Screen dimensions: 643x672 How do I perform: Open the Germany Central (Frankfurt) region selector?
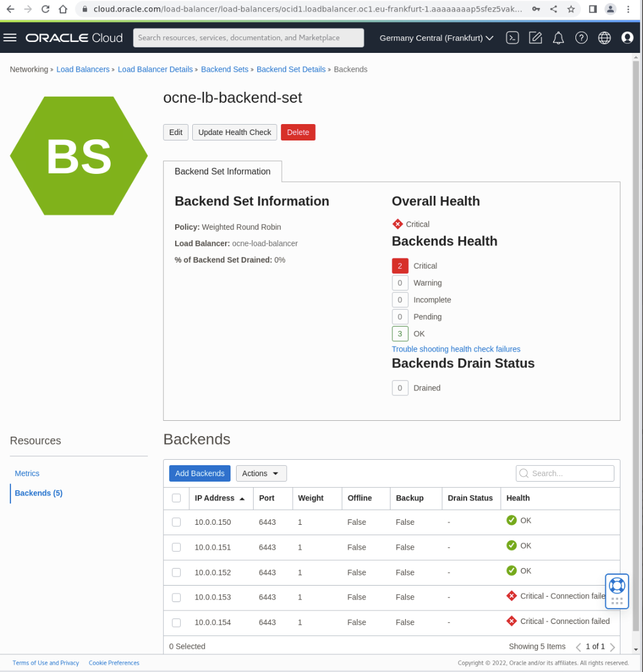tap(436, 37)
